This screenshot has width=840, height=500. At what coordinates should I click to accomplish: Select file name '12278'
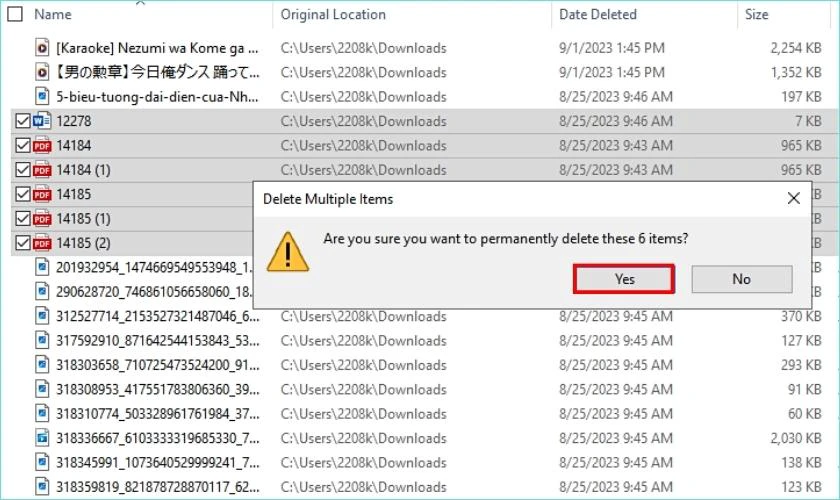point(73,121)
